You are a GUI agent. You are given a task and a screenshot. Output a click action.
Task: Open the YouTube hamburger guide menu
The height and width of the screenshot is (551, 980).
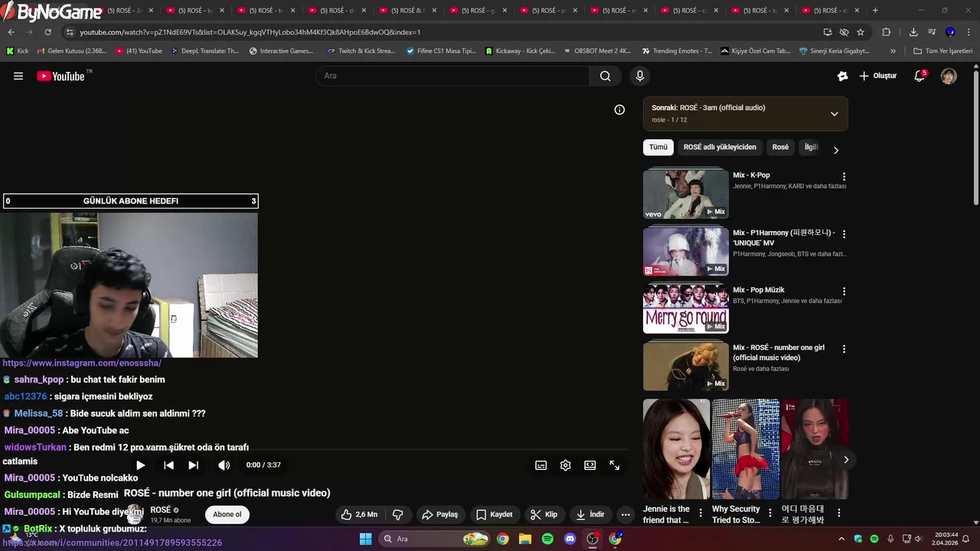[x=18, y=76]
